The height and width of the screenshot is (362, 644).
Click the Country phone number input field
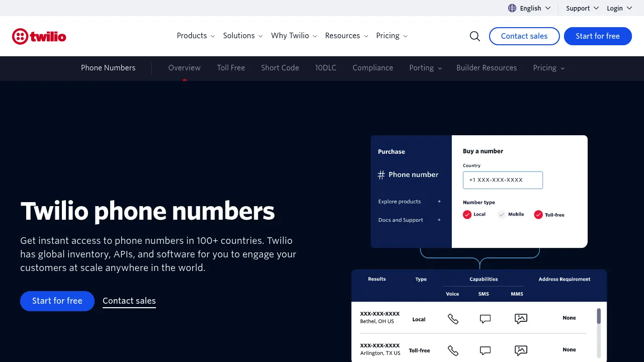503,180
